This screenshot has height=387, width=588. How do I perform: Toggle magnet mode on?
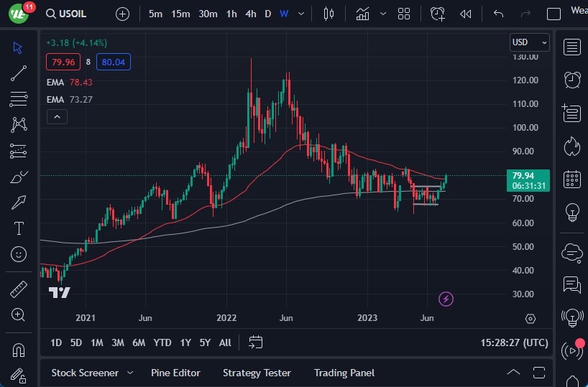(x=19, y=350)
